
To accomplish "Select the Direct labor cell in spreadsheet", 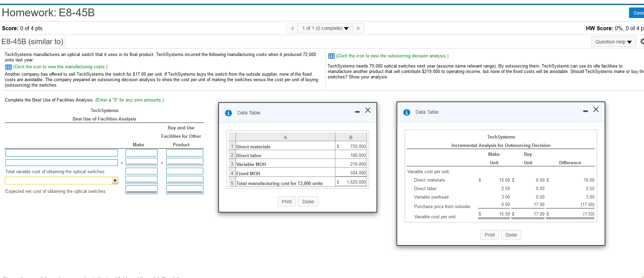I will 285,155.
